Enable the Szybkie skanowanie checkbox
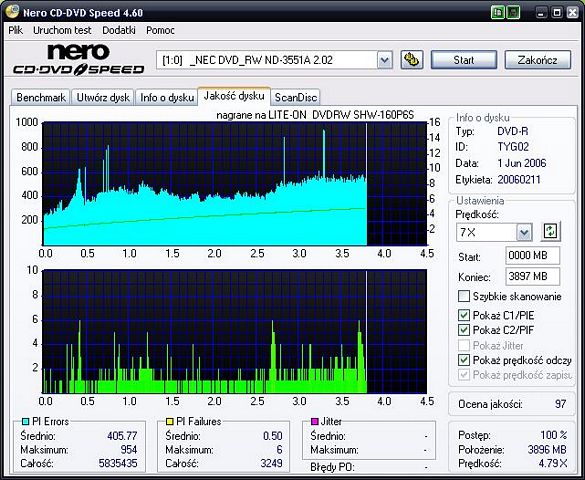This screenshot has width=585, height=480. click(x=463, y=297)
